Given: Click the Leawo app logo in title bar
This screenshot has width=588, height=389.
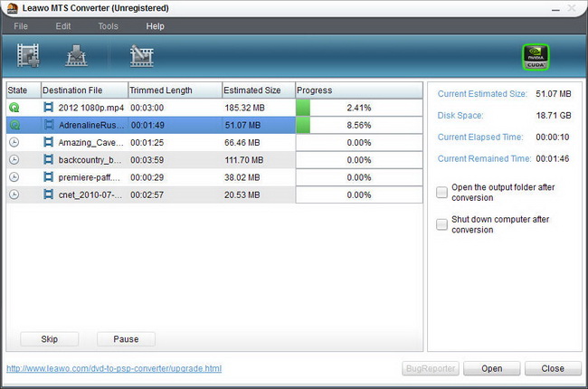Looking at the screenshot, I should pos(13,8).
